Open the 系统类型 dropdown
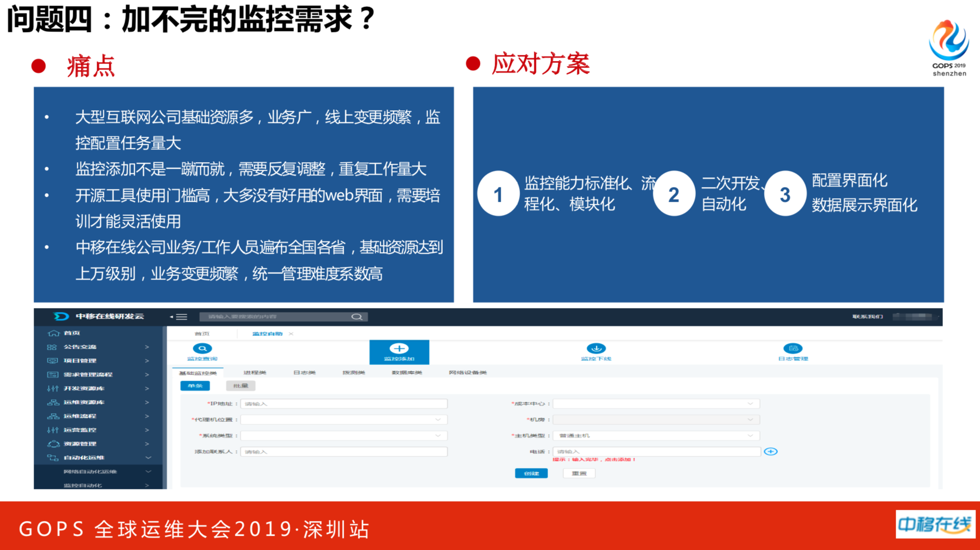This screenshot has width=980, height=550. pos(344,436)
